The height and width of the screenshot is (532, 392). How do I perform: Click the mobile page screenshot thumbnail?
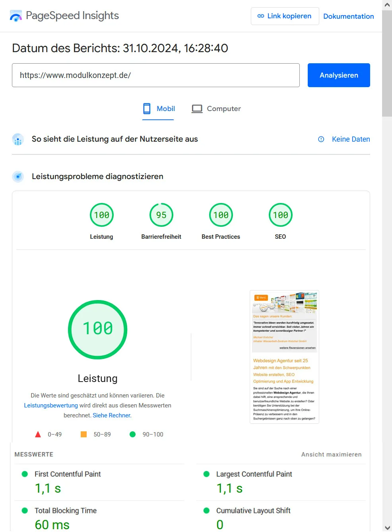[x=284, y=357]
